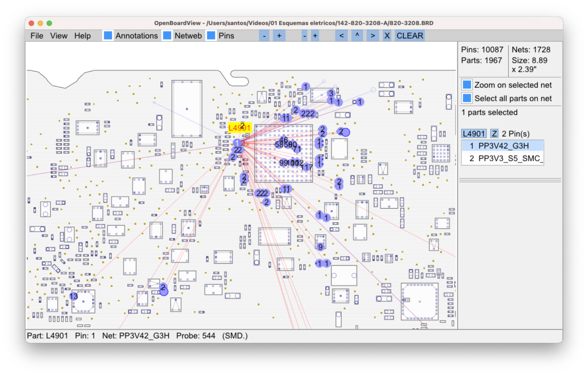
Task: Rotate board with the '<' button
Action: pos(341,36)
